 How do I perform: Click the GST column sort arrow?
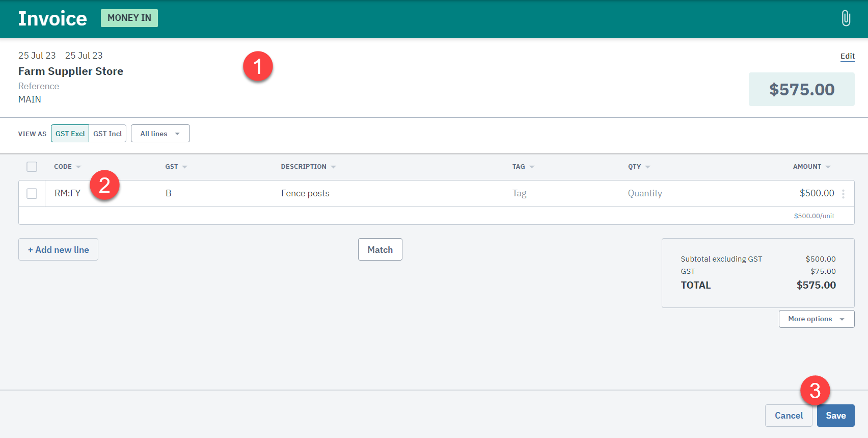184,167
